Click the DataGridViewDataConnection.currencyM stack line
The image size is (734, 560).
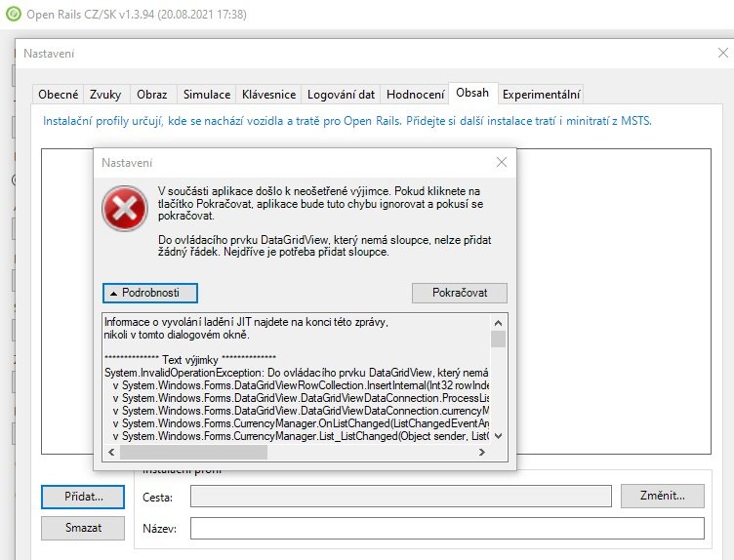(x=301, y=411)
